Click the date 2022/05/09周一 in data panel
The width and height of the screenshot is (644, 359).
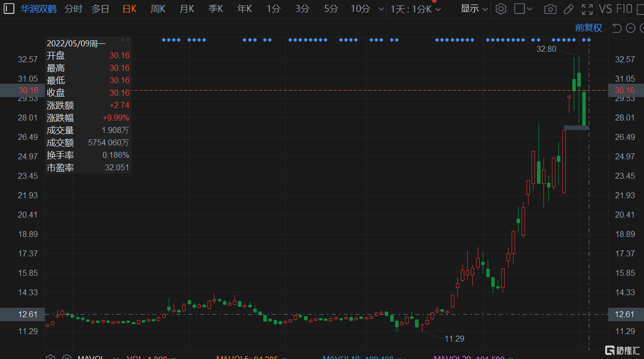pos(76,43)
